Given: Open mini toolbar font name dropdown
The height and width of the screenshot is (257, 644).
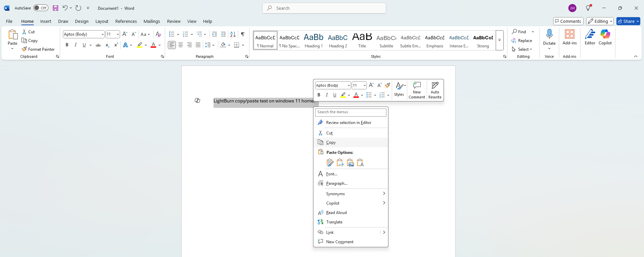Looking at the screenshot, I should (x=349, y=85).
